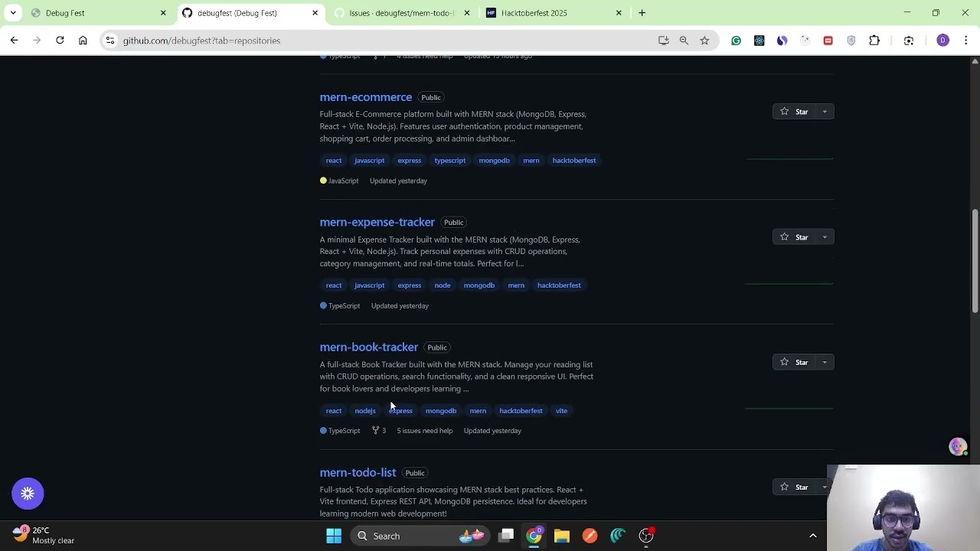Open the shield extension icon
This screenshot has width=980, height=551.
pos(851,41)
